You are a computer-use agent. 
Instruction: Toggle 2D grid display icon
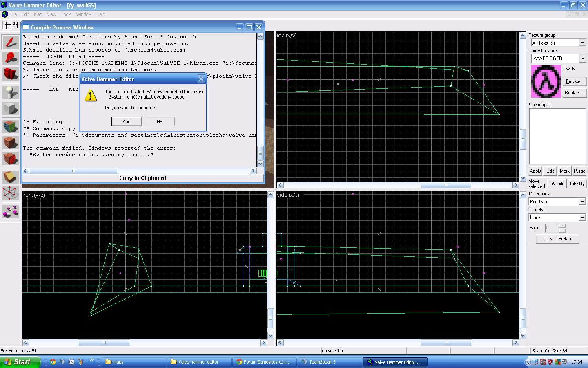7,25
